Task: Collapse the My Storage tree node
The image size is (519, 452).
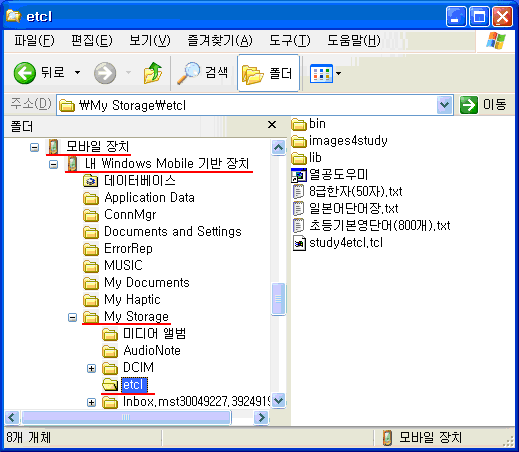Action: pyautogui.click(x=72, y=317)
